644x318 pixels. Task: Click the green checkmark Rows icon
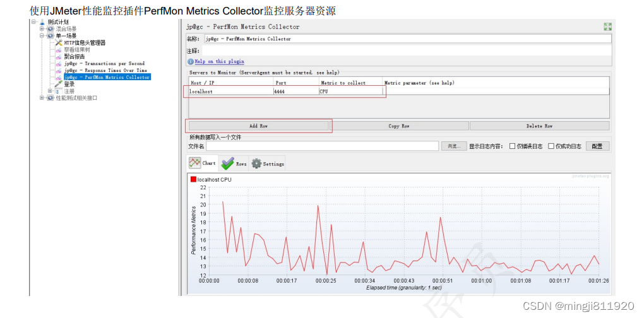(227, 163)
